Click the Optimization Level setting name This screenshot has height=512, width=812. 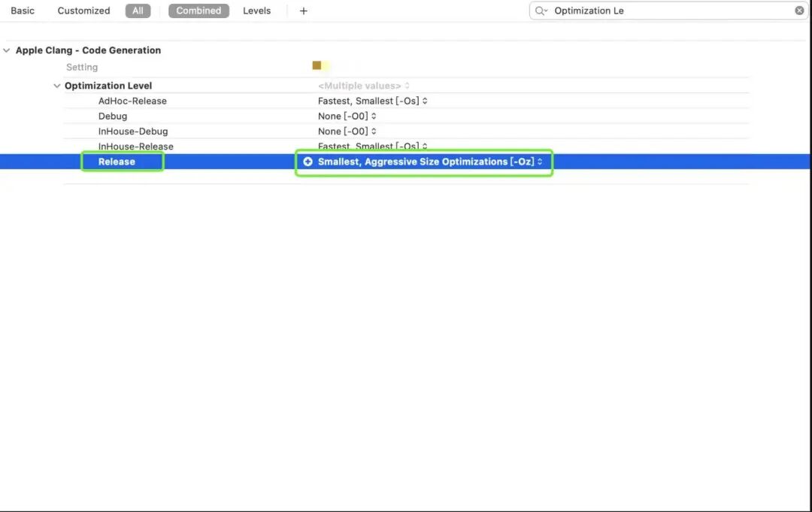[x=108, y=86]
